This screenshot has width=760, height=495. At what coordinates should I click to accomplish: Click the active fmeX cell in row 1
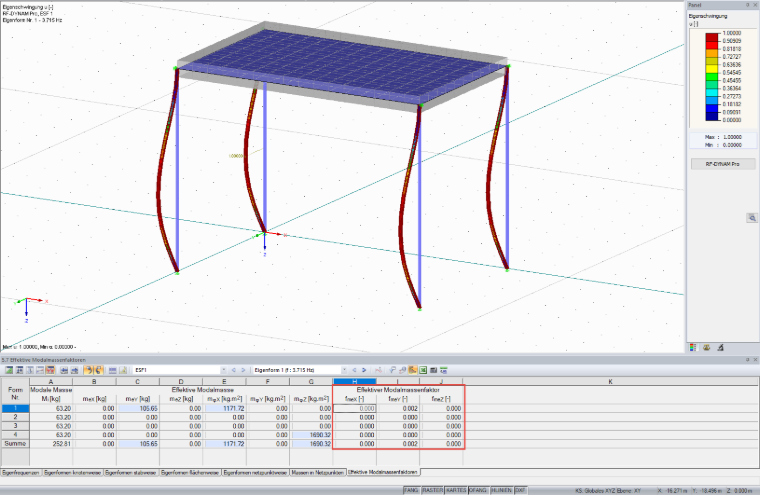pyautogui.click(x=355, y=408)
